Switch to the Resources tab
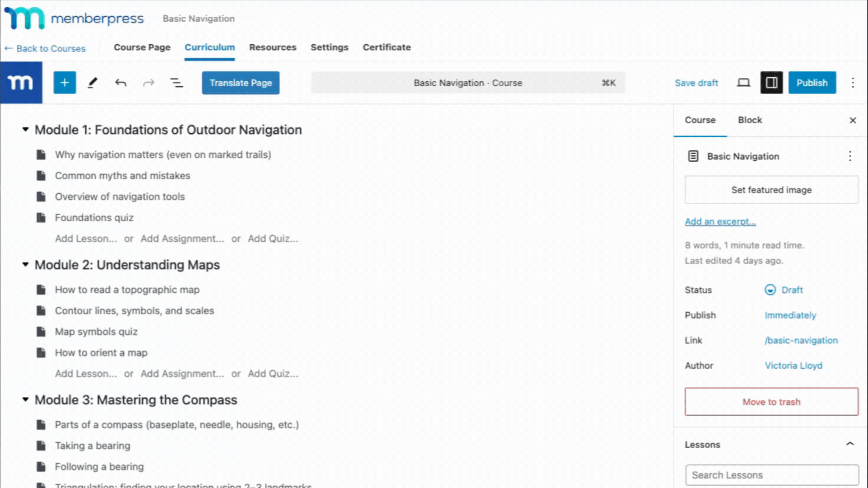The height and width of the screenshot is (488, 868). click(273, 47)
